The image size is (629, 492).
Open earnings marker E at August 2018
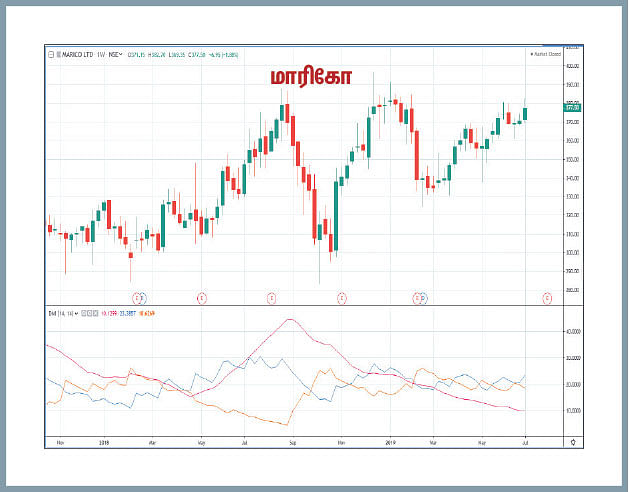coord(272,298)
